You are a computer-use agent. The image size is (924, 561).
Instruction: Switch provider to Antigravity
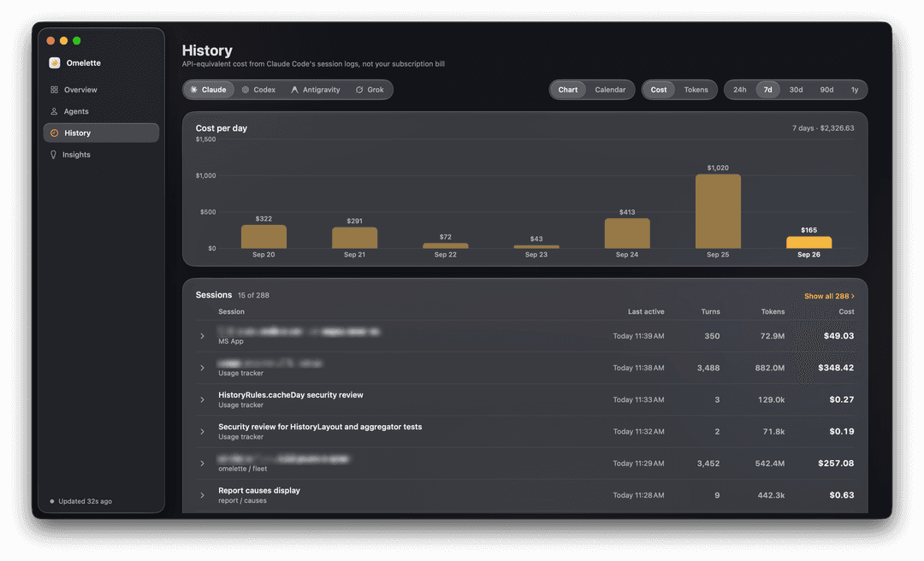coord(316,90)
